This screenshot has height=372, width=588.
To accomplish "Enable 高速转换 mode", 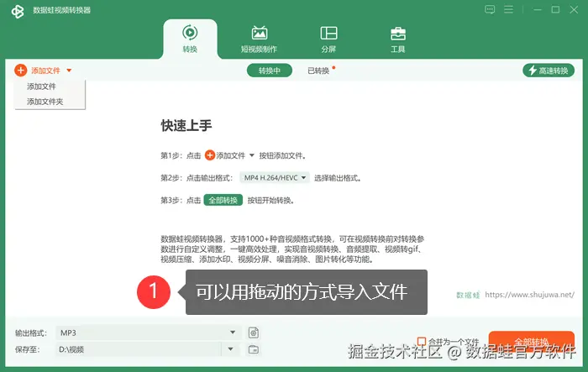I will point(549,71).
